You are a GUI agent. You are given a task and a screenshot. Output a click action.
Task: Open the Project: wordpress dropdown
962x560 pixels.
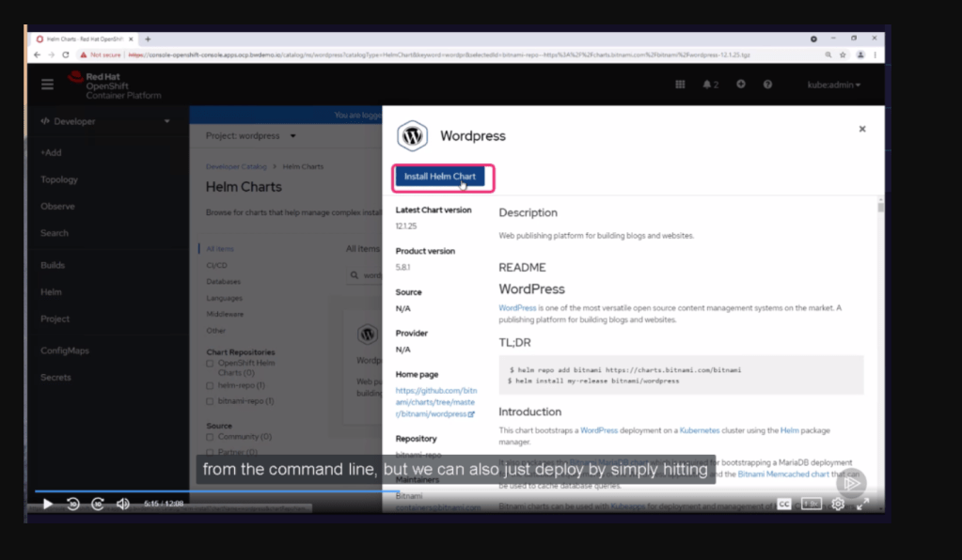click(250, 135)
